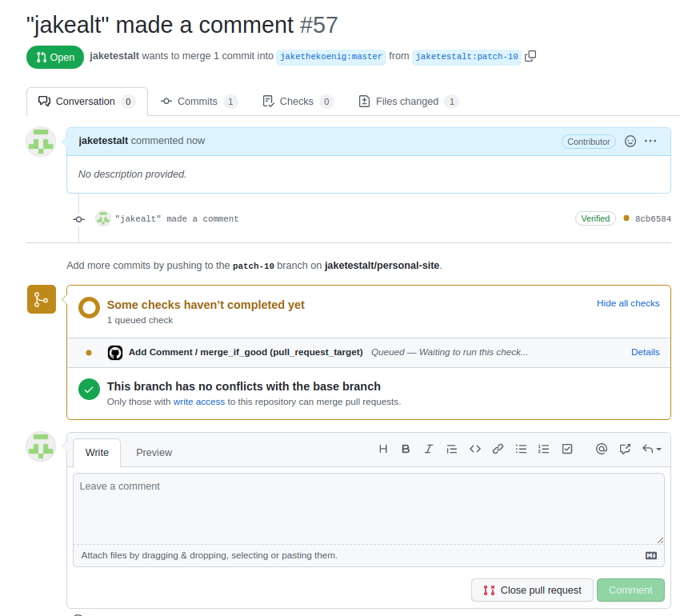This screenshot has height=616, width=680.
Task: Open the base branch jakethekoenig:master link
Action: coord(331,56)
